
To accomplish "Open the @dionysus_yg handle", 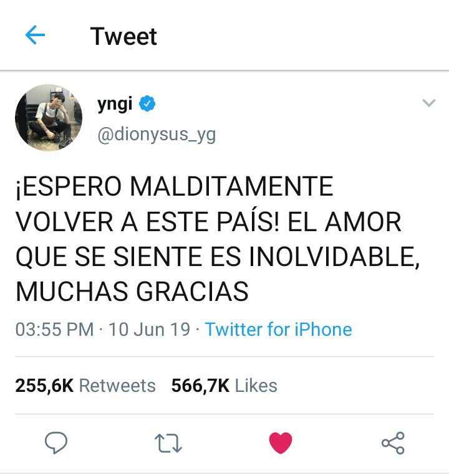I will [x=157, y=134].
